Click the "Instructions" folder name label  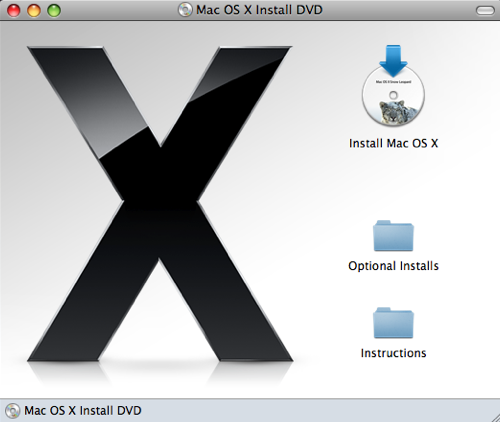[393, 353]
